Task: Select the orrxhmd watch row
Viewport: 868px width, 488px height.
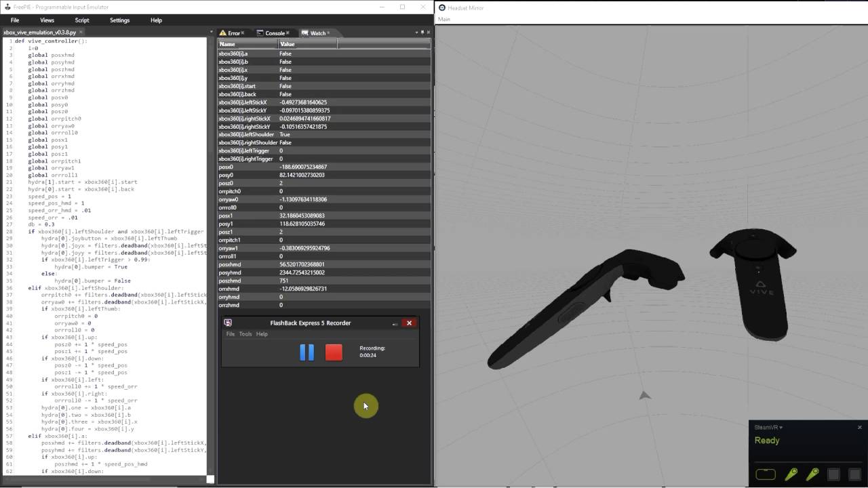Action: [324, 289]
